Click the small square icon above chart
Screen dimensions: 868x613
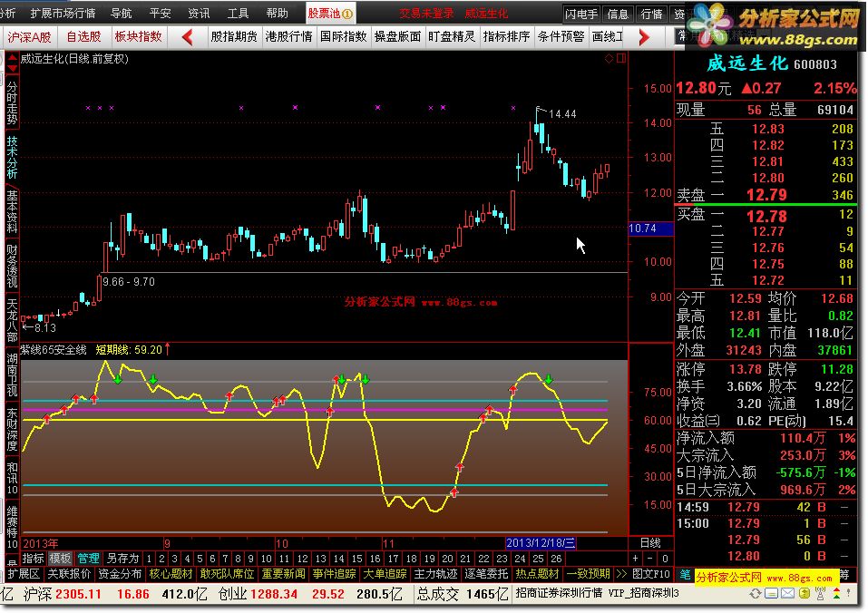coord(621,58)
